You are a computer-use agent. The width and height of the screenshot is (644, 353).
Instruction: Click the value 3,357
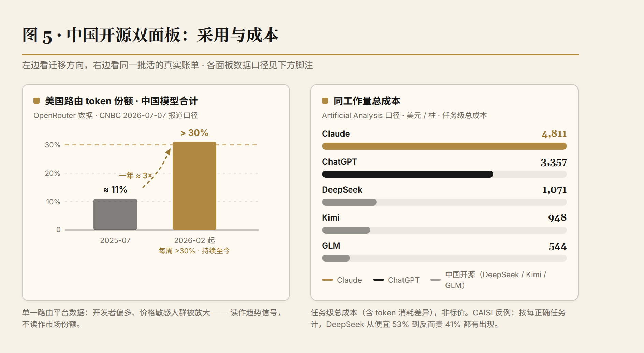point(554,163)
